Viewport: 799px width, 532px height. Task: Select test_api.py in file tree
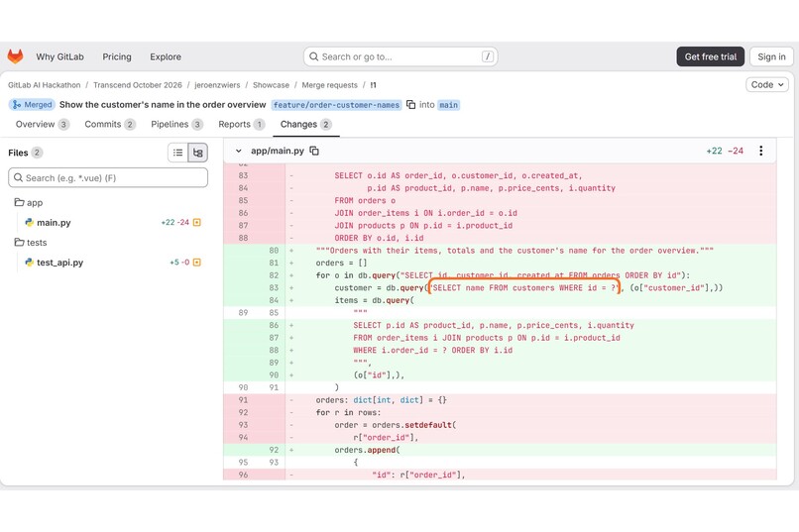coord(59,263)
